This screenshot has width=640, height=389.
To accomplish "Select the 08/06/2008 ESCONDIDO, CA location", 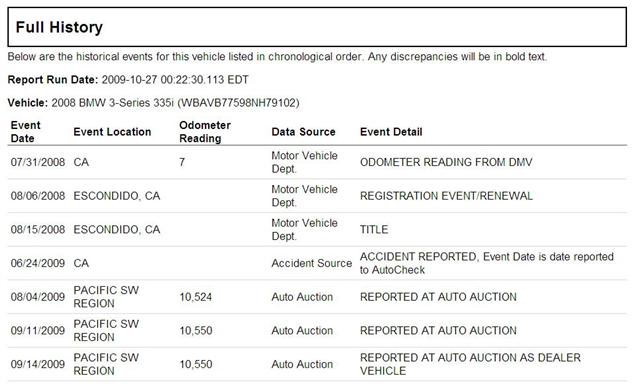I will coord(117,196).
